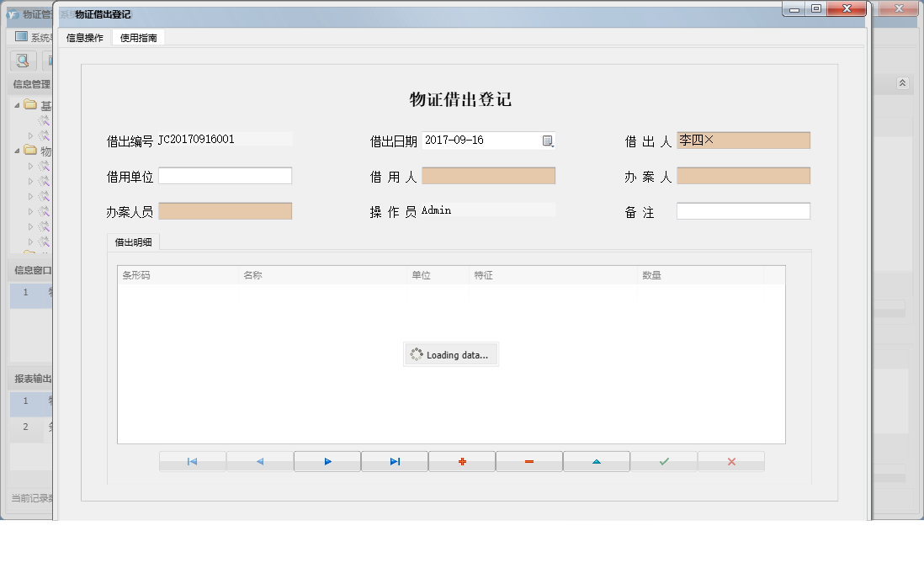Click the 办案人员 input field
Image resolution: width=924 pixels, height=568 pixels.
pos(225,211)
